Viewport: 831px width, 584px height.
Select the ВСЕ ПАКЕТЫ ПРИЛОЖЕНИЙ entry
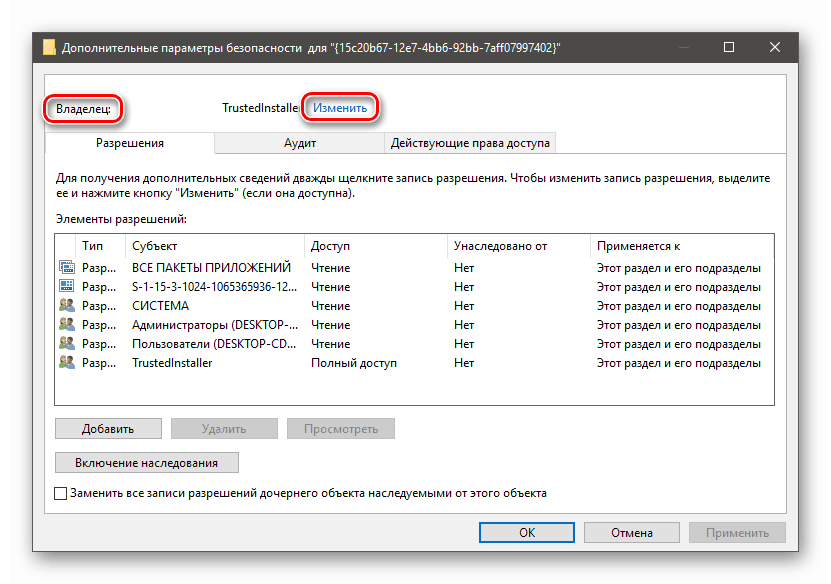(x=414, y=268)
